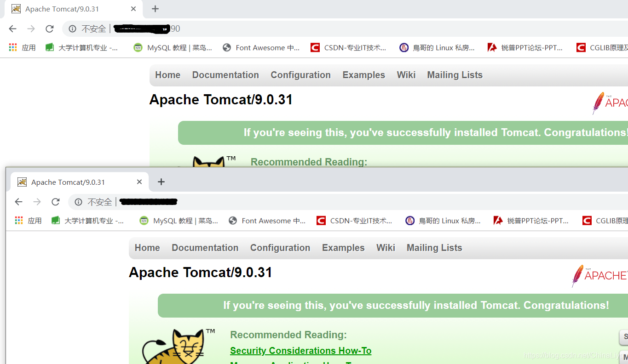The height and width of the screenshot is (364, 628).
Task: Click the Apache Tomcat/9.0.31 heading in the lower window
Action: tap(201, 273)
